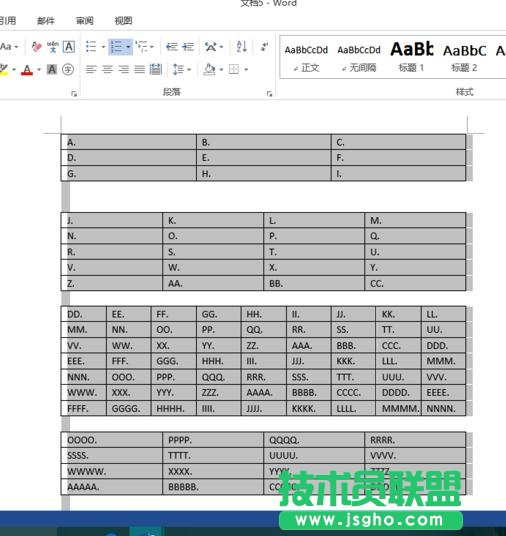Click the table cell numbered 'S.'

213,252
